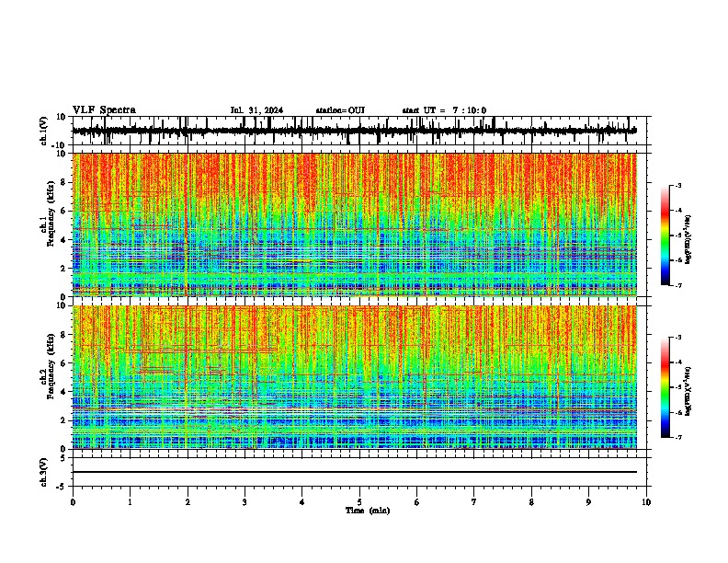Click the ch.1 spectrogram color bar
This screenshot has width=728, height=563.
665,236
